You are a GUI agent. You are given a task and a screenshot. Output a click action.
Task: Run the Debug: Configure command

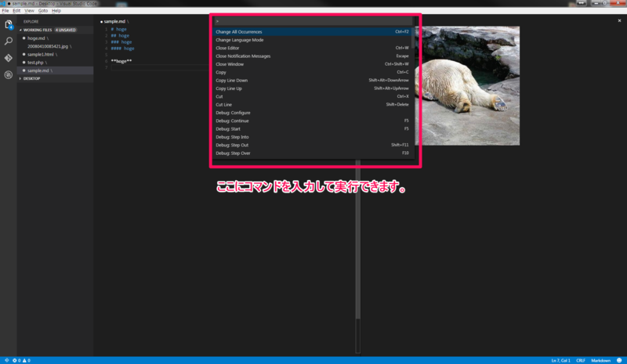(x=312, y=113)
